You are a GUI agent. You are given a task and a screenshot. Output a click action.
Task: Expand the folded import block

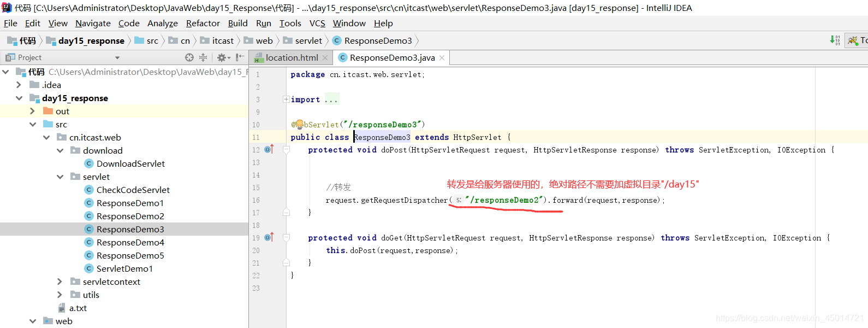point(286,99)
